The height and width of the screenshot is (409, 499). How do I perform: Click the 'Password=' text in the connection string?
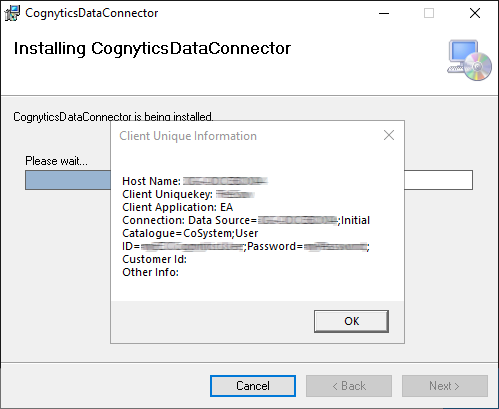click(x=275, y=246)
